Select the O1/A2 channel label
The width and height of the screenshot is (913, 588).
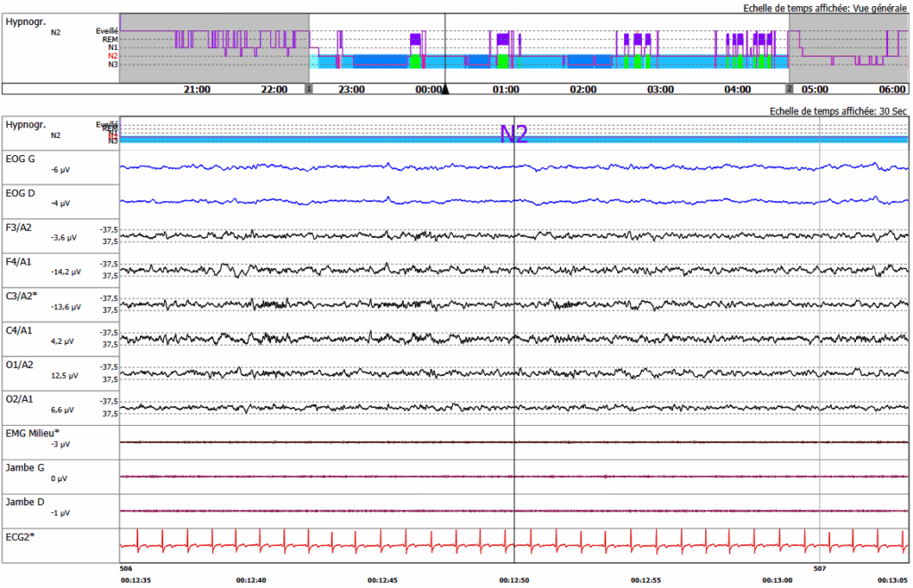click(x=21, y=364)
